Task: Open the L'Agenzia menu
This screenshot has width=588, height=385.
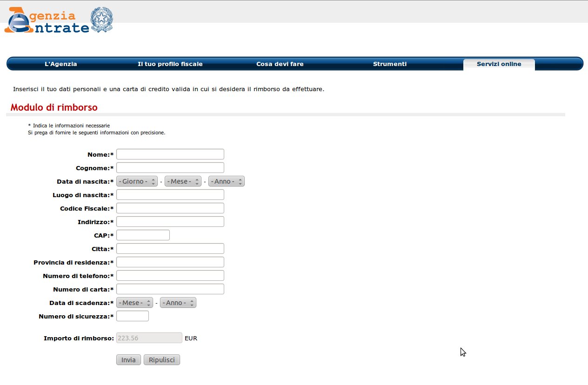Action: 61,64
